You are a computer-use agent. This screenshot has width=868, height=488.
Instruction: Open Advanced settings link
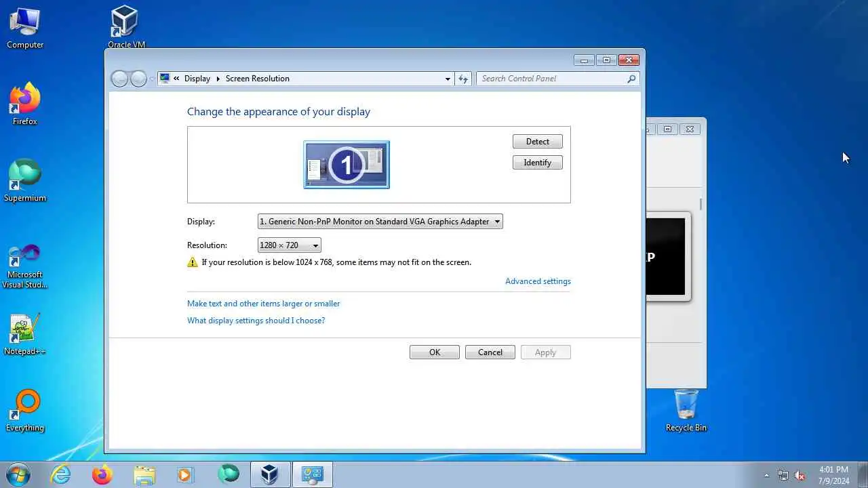coord(538,281)
